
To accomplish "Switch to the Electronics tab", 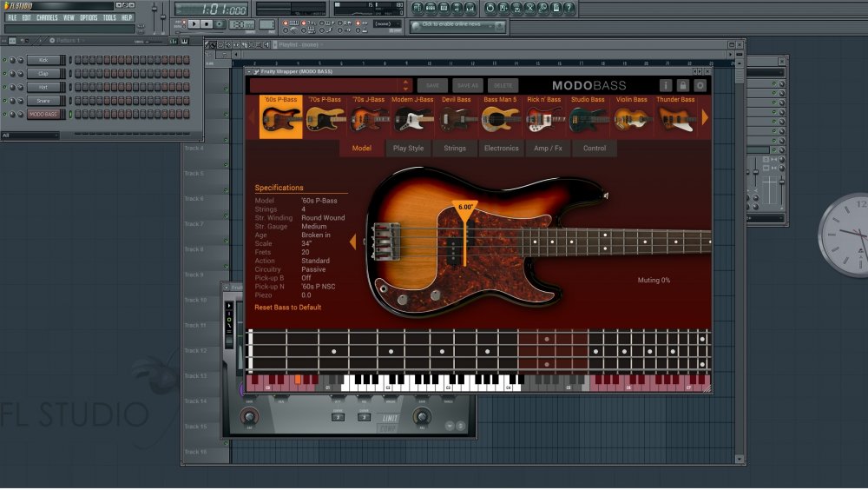I will pos(501,148).
